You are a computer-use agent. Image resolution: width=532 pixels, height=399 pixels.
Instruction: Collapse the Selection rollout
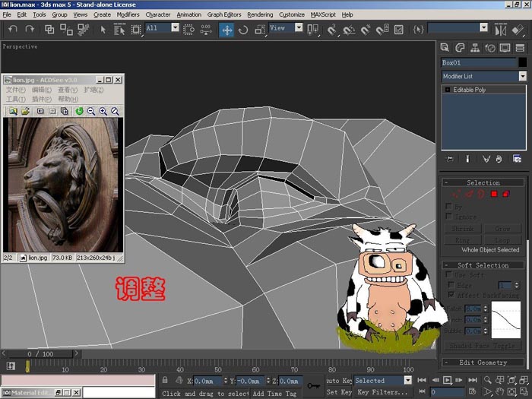[483, 183]
